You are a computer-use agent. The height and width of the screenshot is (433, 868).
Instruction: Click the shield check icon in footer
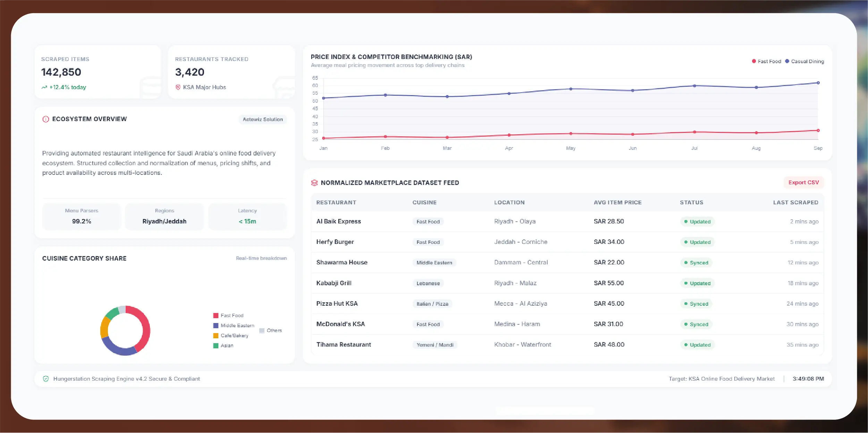click(x=46, y=379)
